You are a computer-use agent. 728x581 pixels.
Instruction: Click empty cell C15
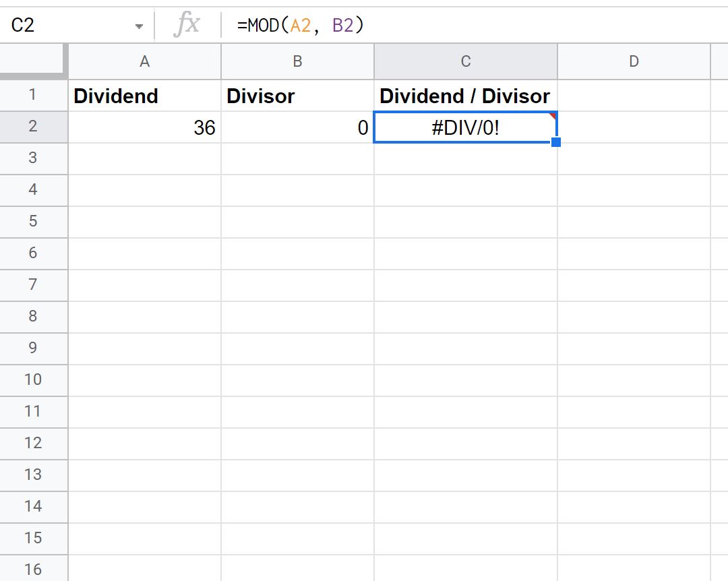coord(466,539)
